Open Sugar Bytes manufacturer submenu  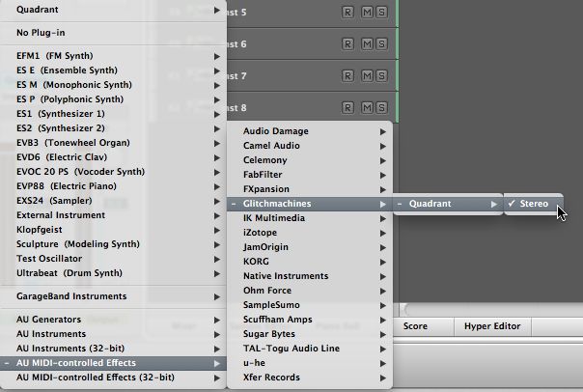click(x=310, y=334)
